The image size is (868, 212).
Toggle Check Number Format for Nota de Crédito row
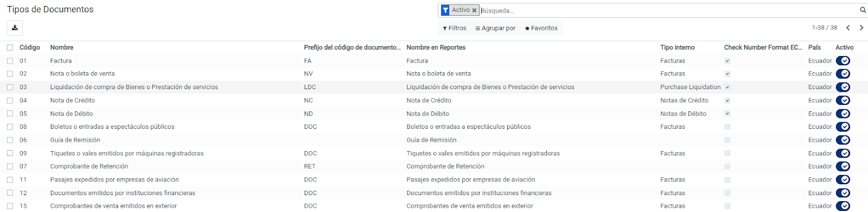[727, 101]
